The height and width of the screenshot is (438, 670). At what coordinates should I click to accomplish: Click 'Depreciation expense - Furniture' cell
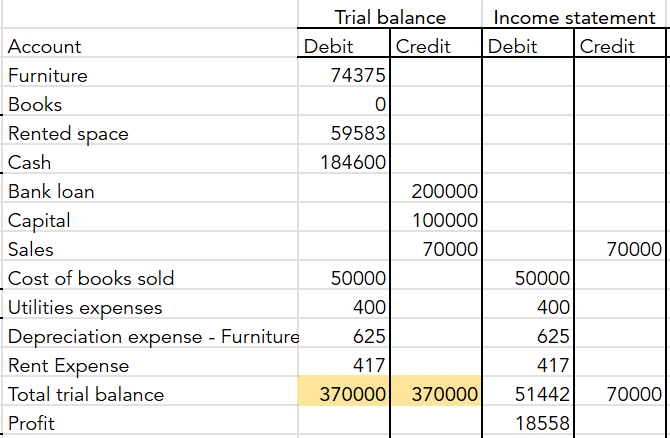pyautogui.click(x=150, y=334)
